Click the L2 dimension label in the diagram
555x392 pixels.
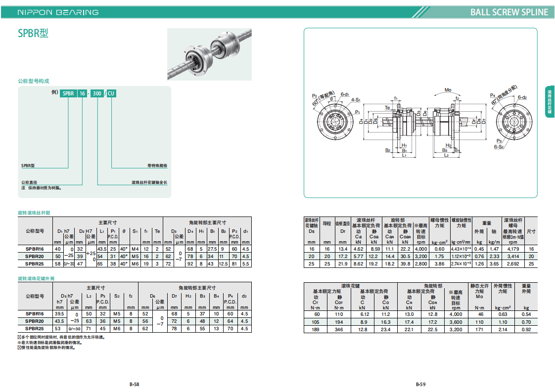(x=446, y=155)
